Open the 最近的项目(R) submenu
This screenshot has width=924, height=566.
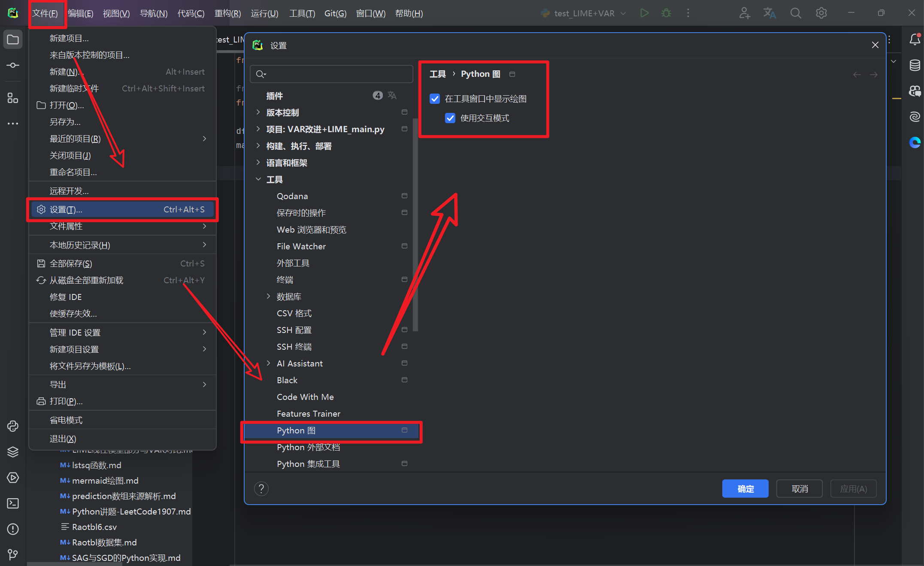coord(122,139)
